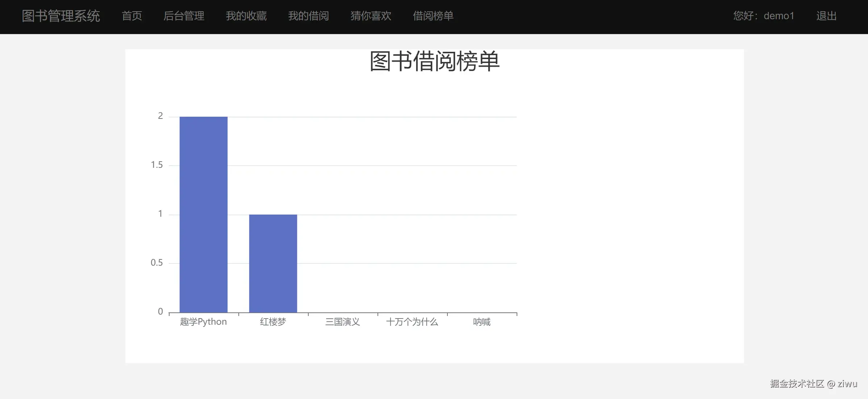868x399 pixels.
Task: Click the 您好：demo1 user label
Action: point(764,16)
